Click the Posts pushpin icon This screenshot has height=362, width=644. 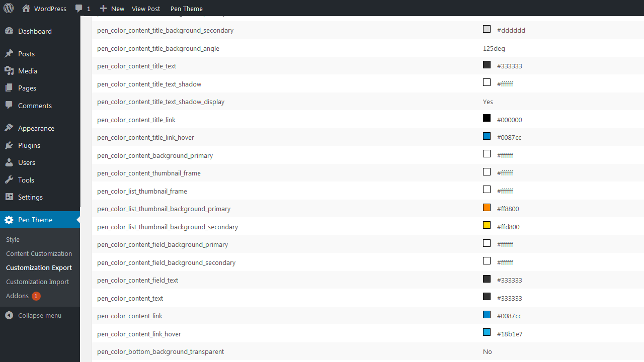click(9, 54)
